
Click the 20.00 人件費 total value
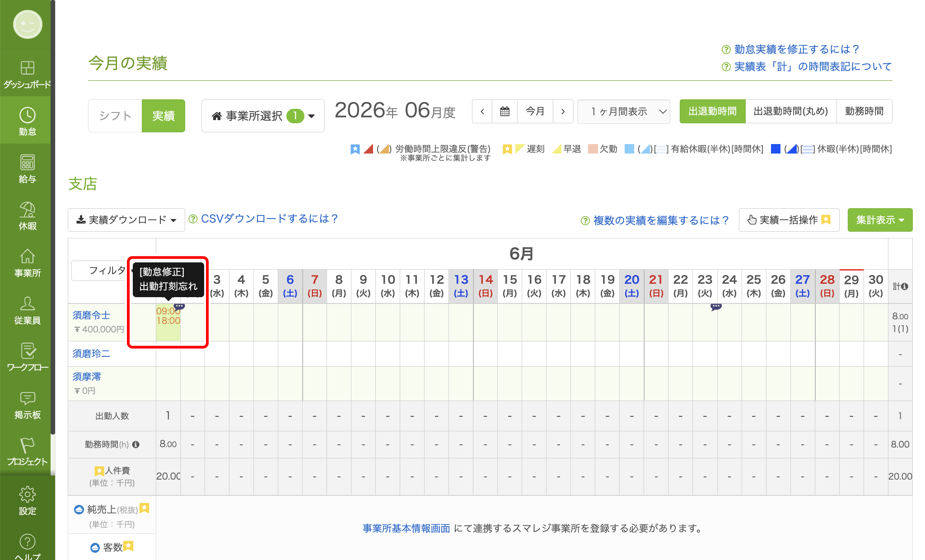pos(900,476)
